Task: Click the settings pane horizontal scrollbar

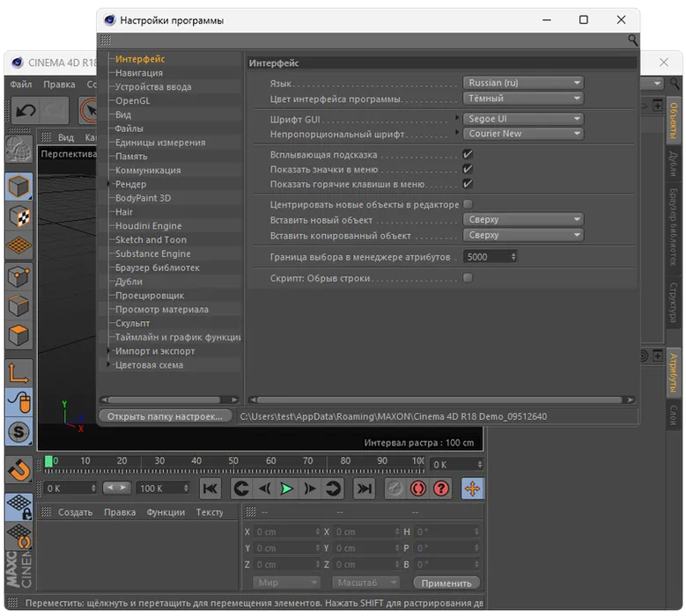Action: (x=441, y=400)
